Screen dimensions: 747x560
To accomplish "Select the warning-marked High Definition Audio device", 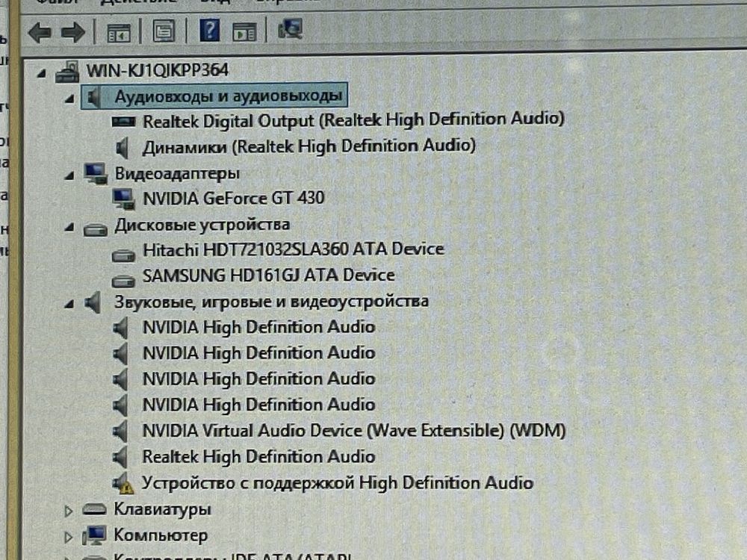I will point(337,483).
